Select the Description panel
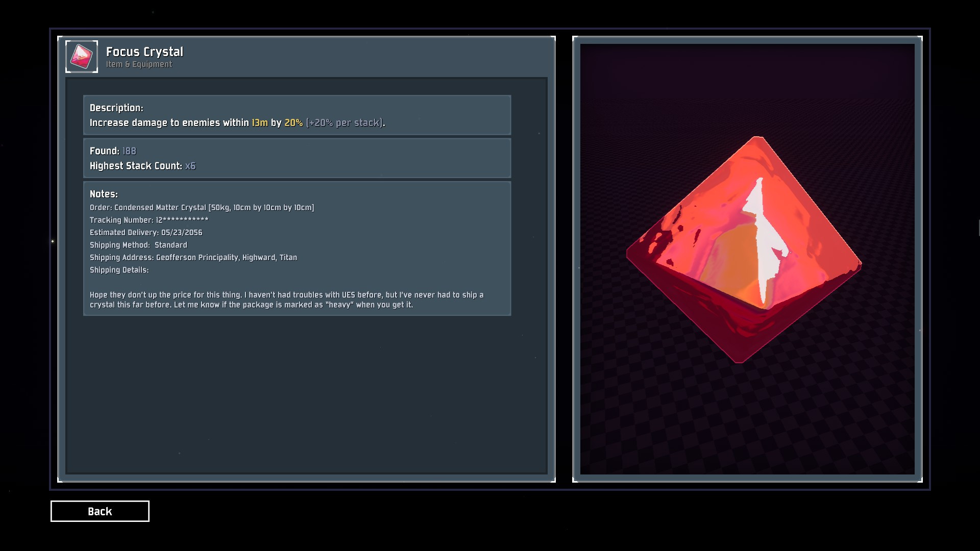980x551 pixels. click(x=297, y=115)
